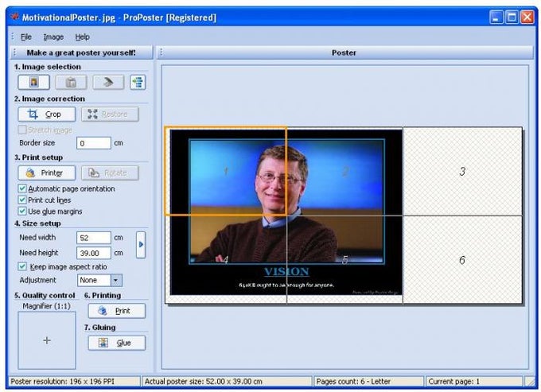The height and width of the screenshot is (392, 541).
Task: Click the Need width field
Action: [x=94, y=238]
